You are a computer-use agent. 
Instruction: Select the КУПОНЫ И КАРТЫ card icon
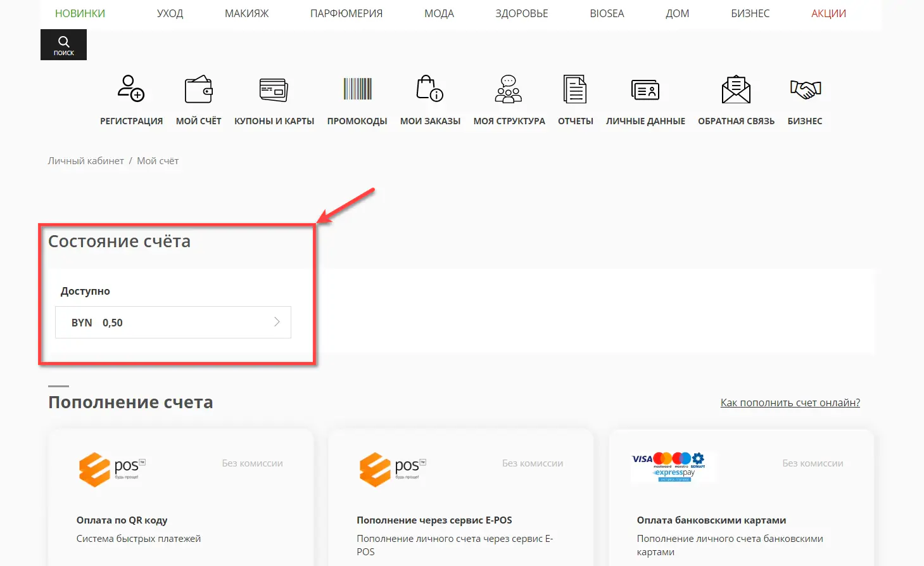point(274,89)
